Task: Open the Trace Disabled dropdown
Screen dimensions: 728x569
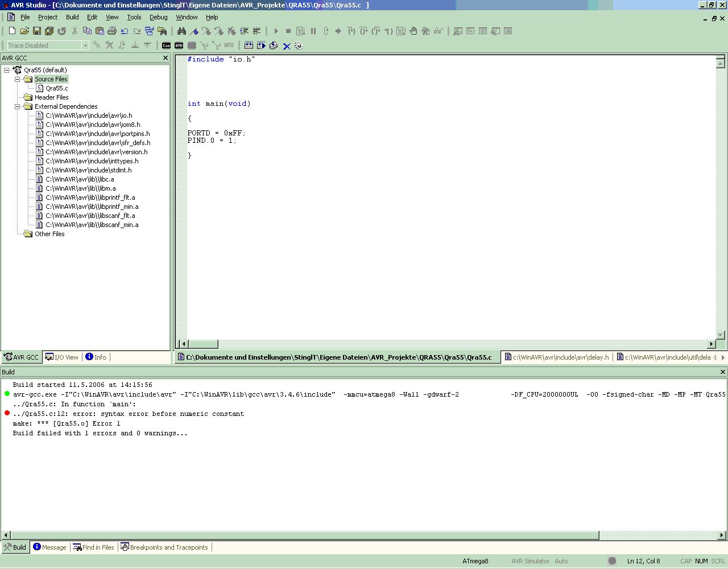Action: 85,46
